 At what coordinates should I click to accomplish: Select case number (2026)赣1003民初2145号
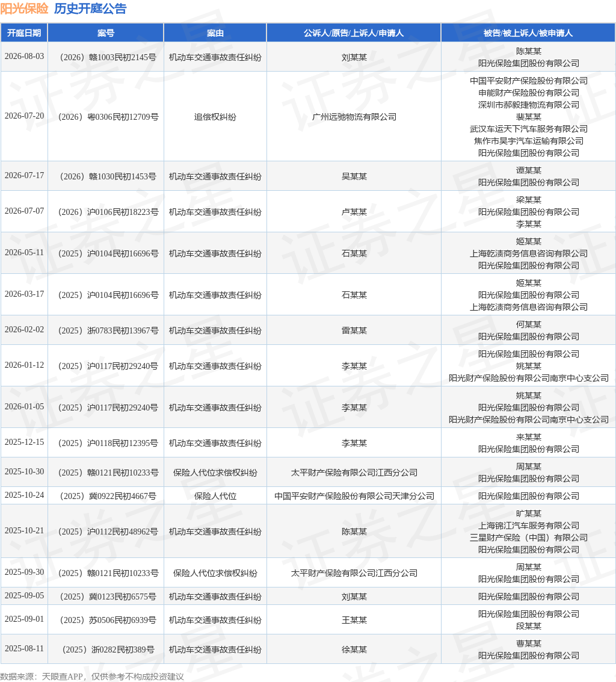pos(108,57)
